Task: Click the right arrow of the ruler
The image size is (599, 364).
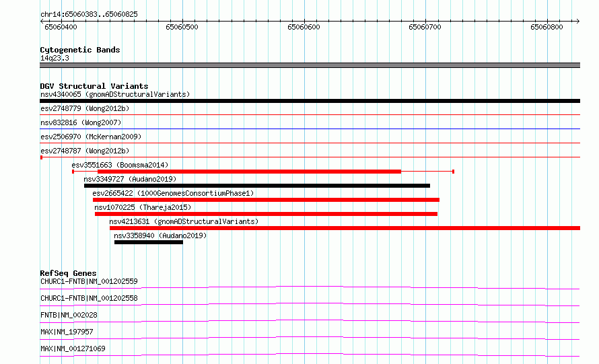Action: coord(578,22)
